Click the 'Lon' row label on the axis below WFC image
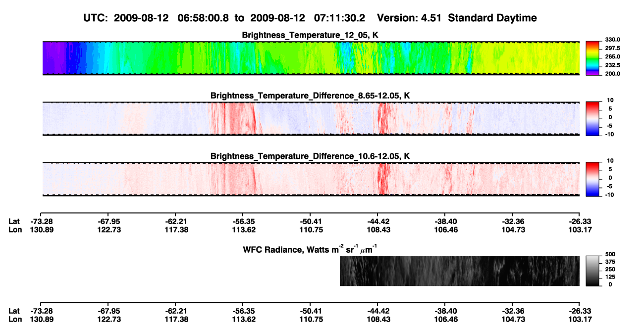644x330 pixels. 15,319
